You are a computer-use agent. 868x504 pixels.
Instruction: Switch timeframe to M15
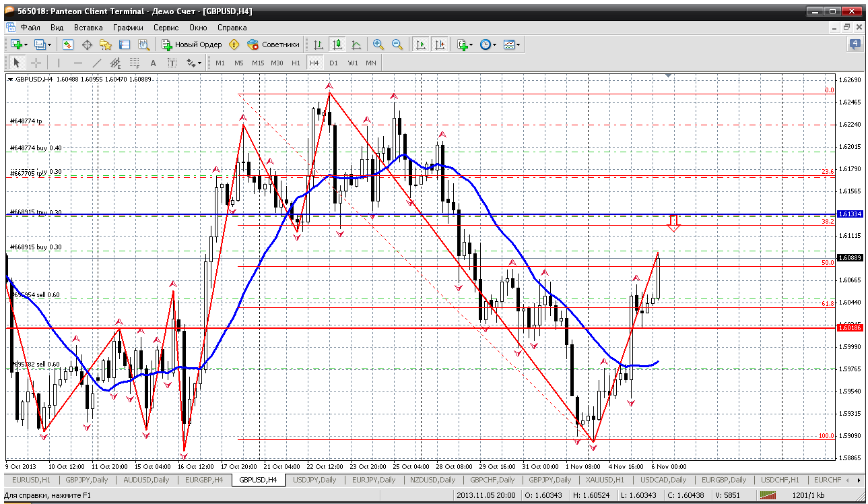258,63
